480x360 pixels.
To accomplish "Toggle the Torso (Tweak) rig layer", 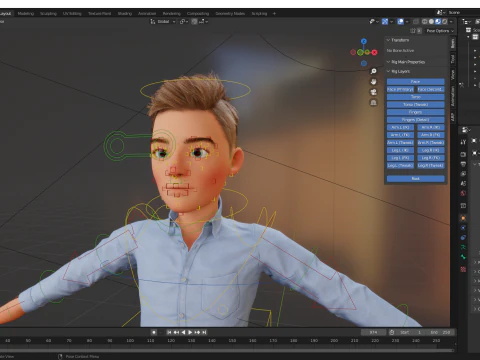I will coord(415,105).
